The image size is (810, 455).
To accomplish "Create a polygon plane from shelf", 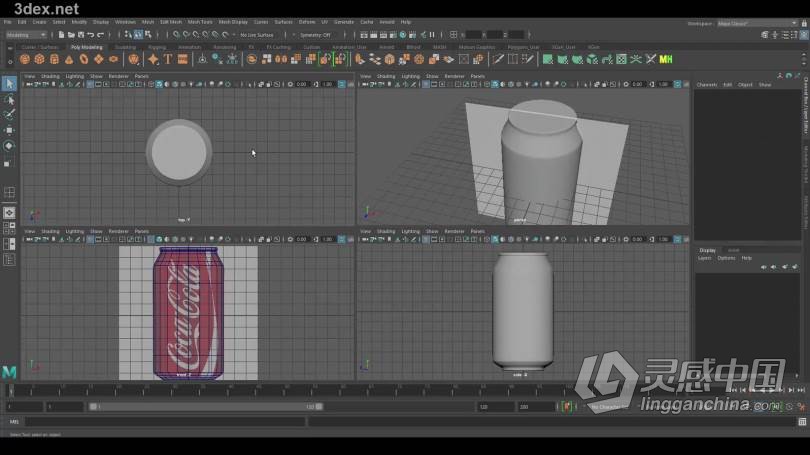I will 99,59.
